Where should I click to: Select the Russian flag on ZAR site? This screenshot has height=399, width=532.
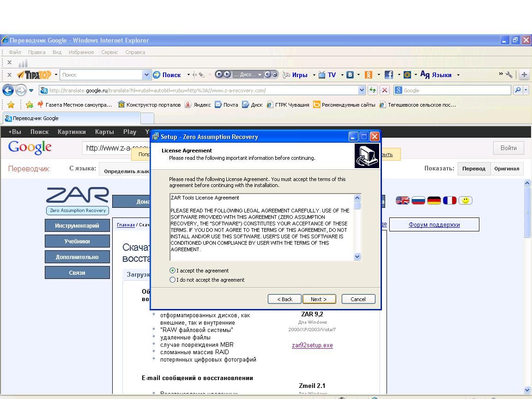[418, 200]
